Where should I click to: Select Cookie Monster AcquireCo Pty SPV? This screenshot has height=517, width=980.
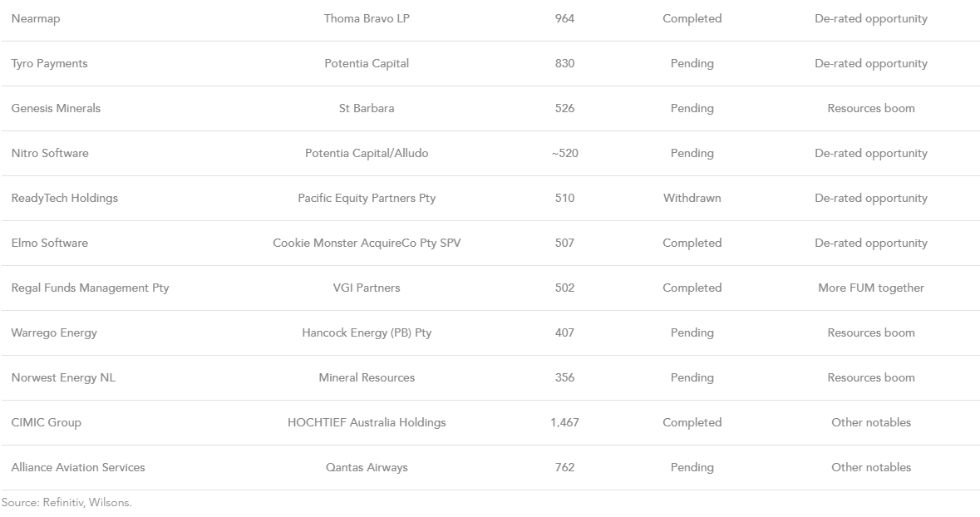(367, 243)
